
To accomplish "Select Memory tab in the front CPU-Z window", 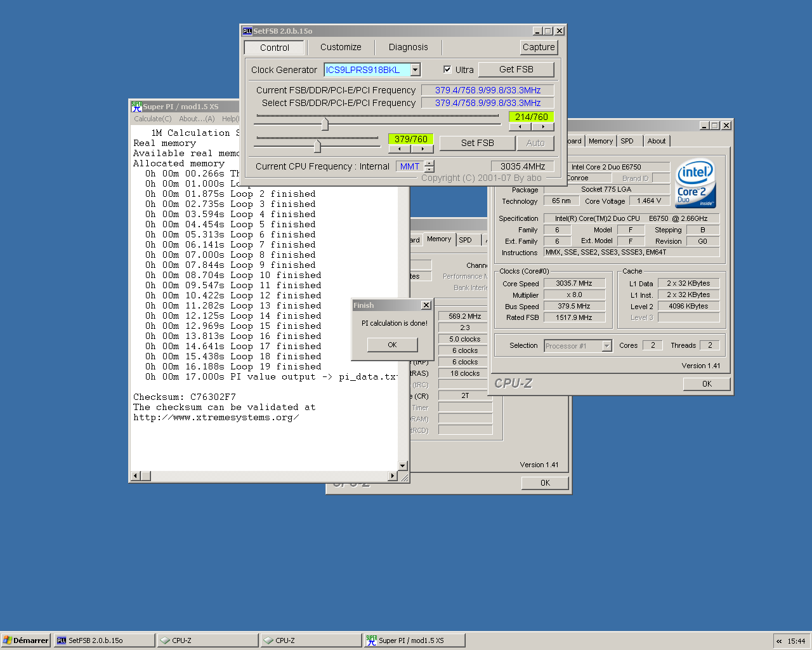I will coord(600,141).
